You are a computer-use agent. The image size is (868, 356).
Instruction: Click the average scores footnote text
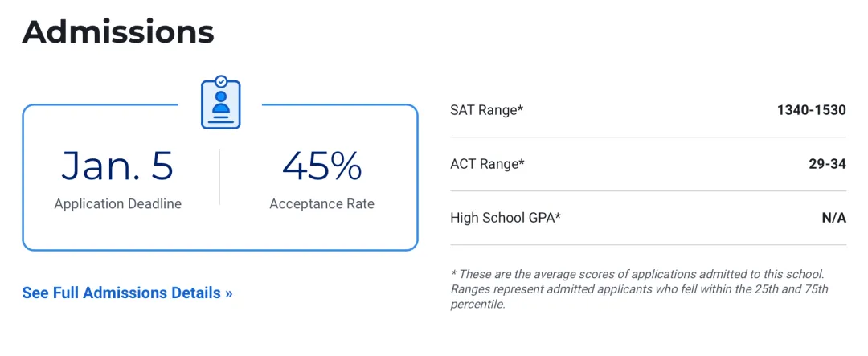coord(637,274)
